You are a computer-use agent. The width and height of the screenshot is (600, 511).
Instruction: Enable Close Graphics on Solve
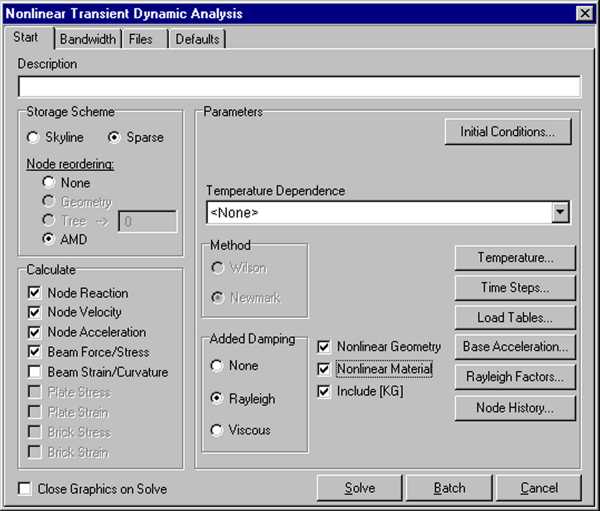pos(25,489)
